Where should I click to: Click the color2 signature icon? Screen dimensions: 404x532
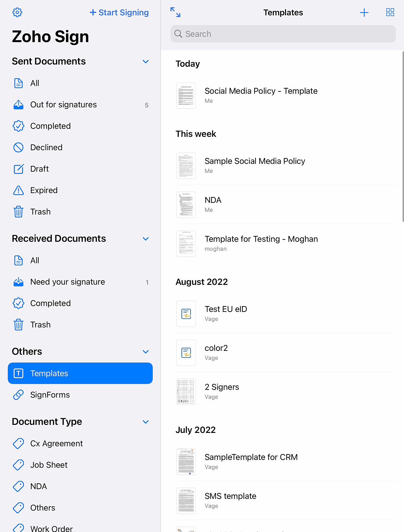pyautogui.click(x=186, y=353)
